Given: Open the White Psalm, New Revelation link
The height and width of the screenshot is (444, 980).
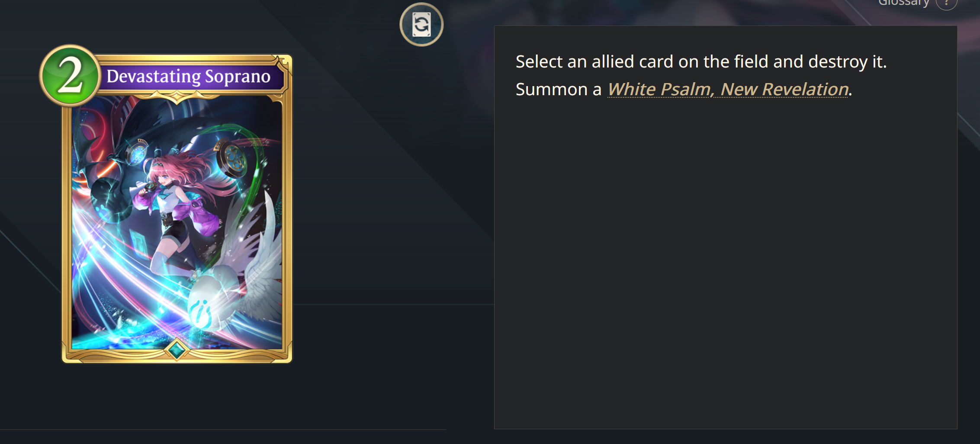Looking at the screenshot, I should coord(728,89).
